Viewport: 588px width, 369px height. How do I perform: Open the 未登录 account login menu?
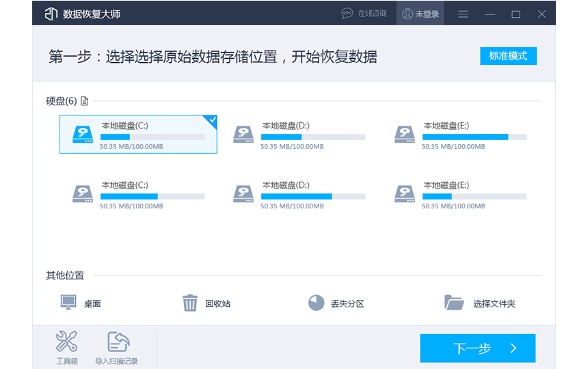420,14
